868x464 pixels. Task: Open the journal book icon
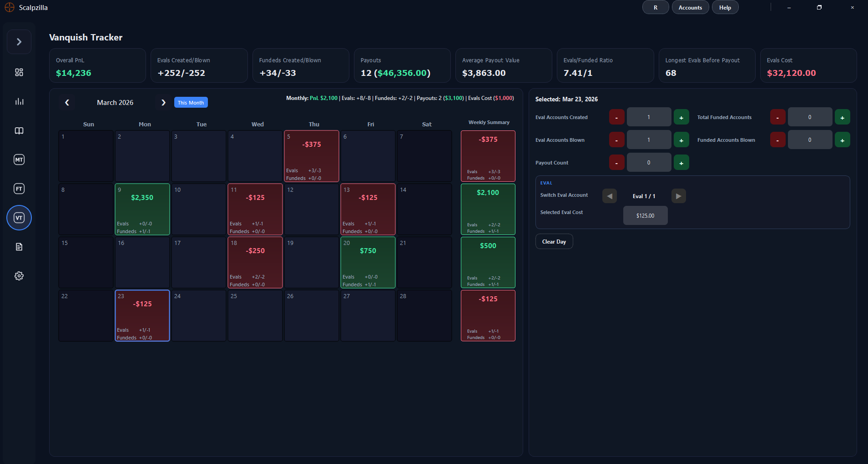coord(19,130)
